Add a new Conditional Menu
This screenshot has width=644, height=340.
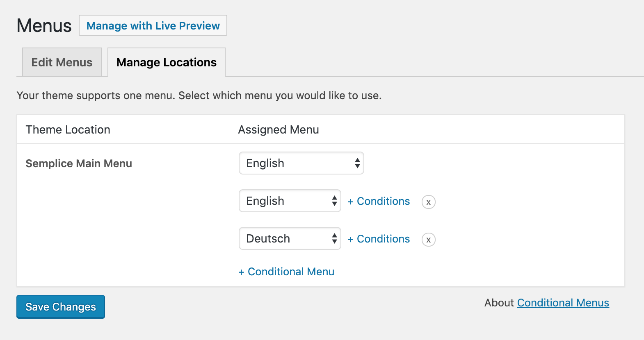coord(286,272)
